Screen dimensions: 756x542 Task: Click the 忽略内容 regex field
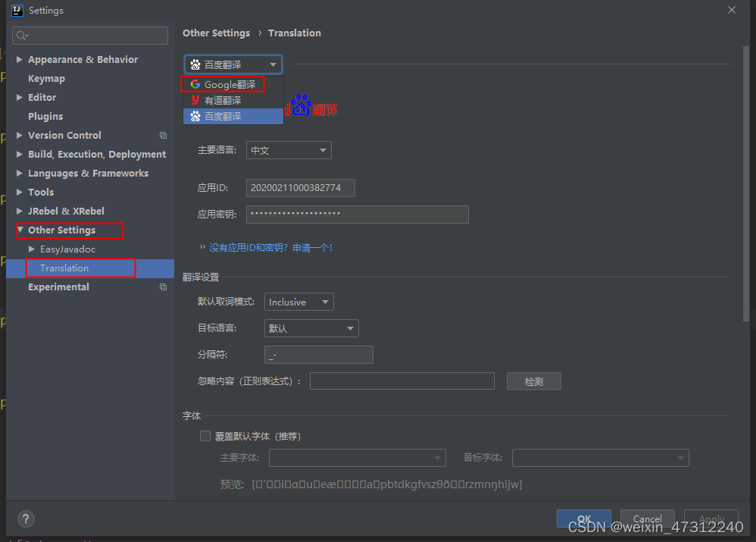pyautogui.click(x=402, y=381)
